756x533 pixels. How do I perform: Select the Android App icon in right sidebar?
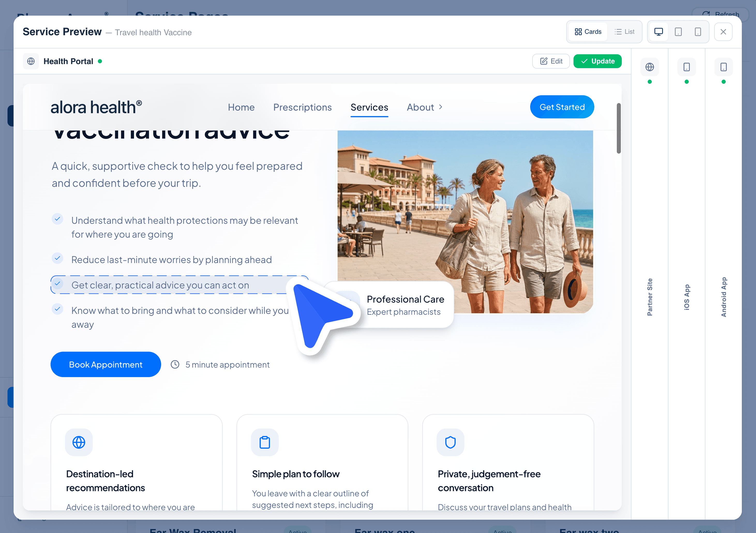[724, 67]
